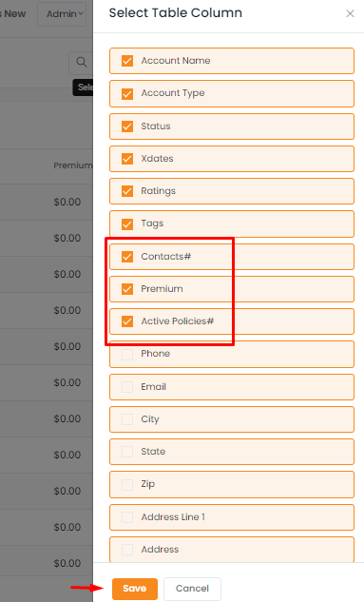Image resolution: width=364 pixels, height=602 pixels.
Task: Uncheck the Account Name checkbox
Action: pyautogui.click(x=127, y=61)
